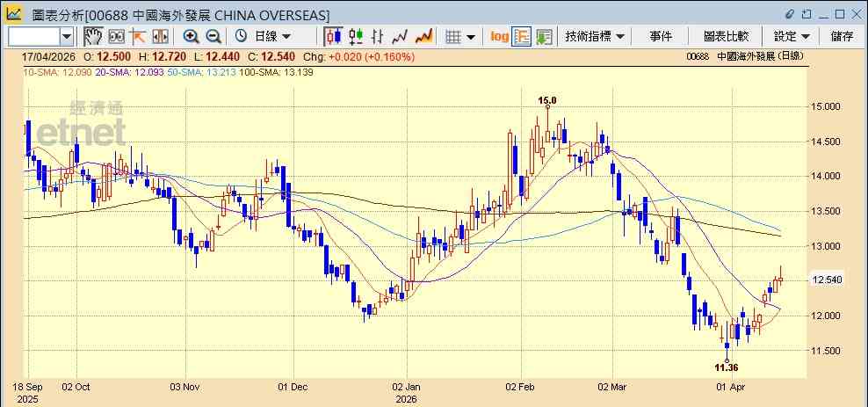Screen dimensions: 868x407
Task: Select the hand pan tool
Action: (x=93, y=37)
